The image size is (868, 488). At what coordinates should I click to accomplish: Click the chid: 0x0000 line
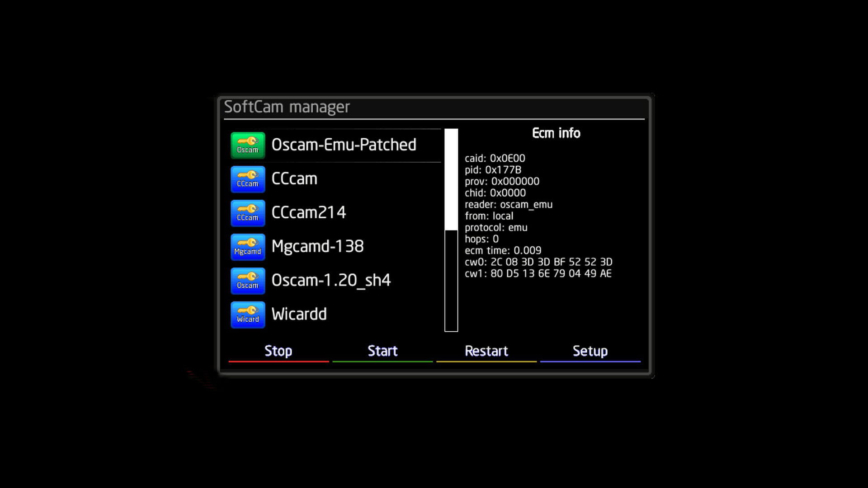click(495, 193)
